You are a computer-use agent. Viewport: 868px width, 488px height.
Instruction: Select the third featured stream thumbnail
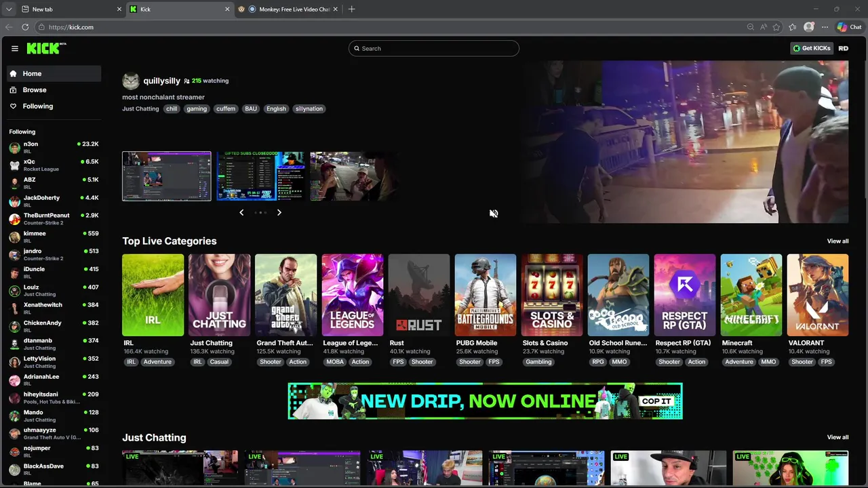point(354,176)
